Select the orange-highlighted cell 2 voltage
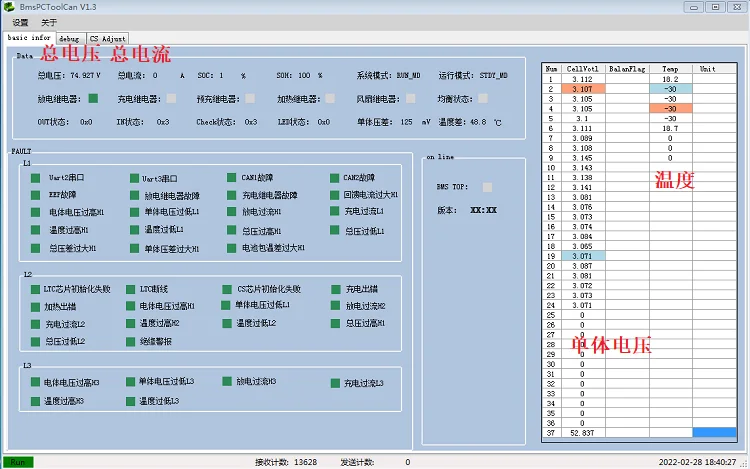750x469 pixels. (582, 88)
